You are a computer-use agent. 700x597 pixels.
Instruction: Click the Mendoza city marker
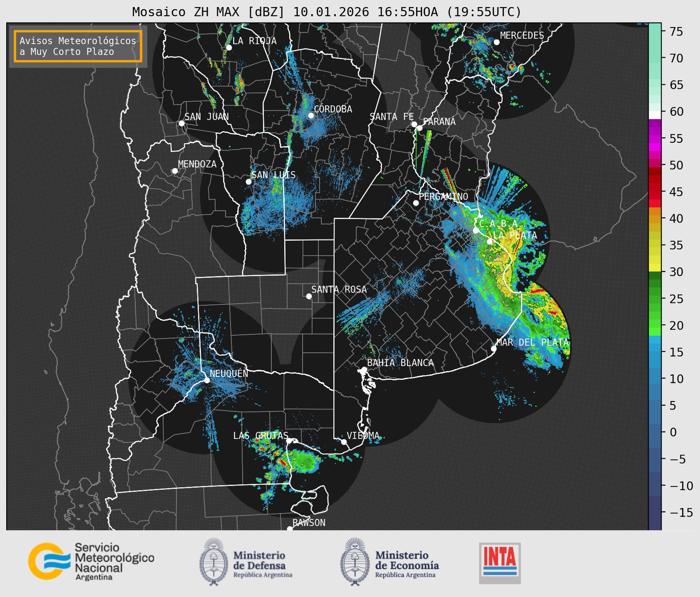click(175, 171)
